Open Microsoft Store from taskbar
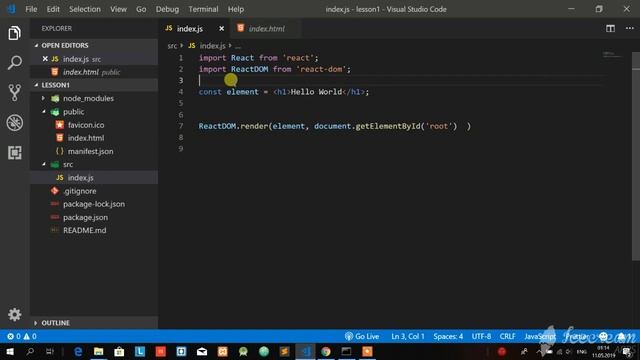 pos(119,351)
